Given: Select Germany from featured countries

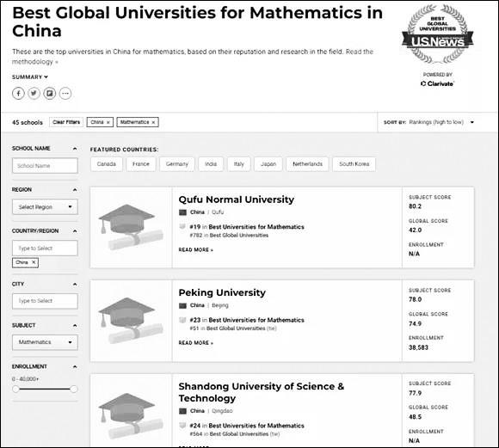Looking at the screenshot, I should tap(177, 164).
